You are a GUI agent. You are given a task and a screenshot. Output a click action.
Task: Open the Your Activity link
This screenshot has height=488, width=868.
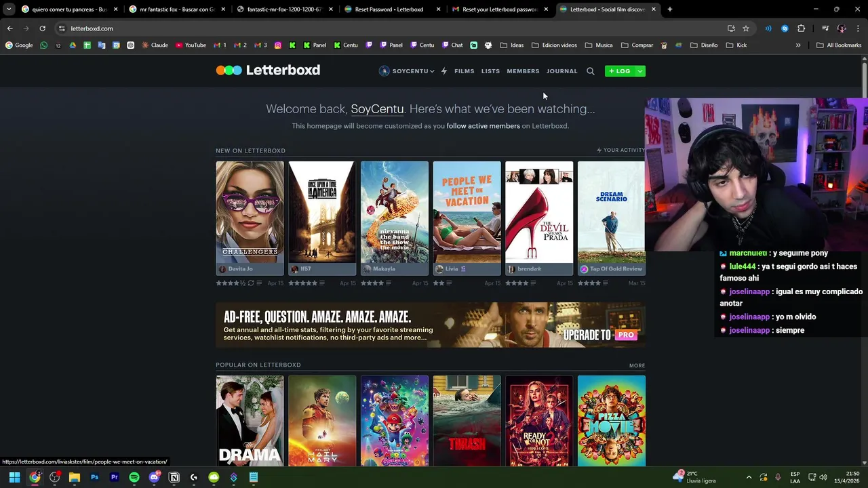click(620, 150)
